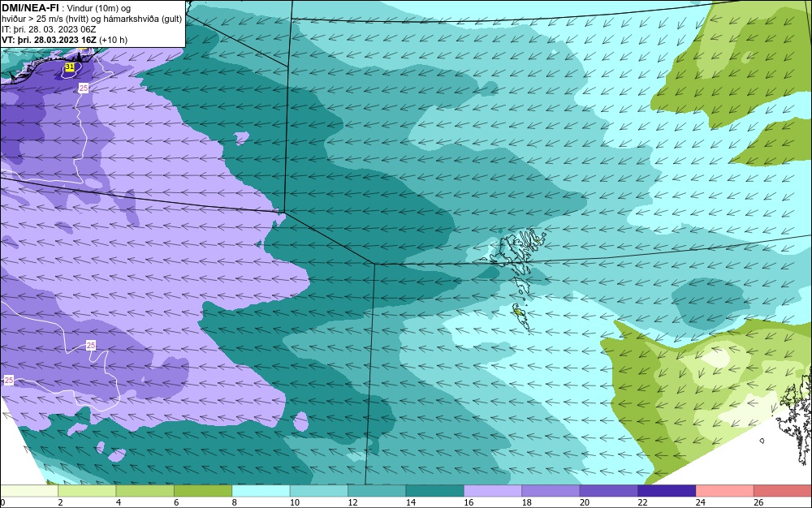Click the 25 contour label below the yellow 31
Screen dimensions: 812x508
(x=84, y=88)
